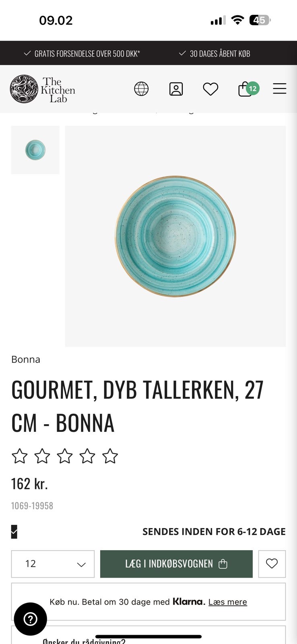The width and height of the screenshot is (297, 644).
Task: Open the hamburger menu
Action: [x=280, y=89]
